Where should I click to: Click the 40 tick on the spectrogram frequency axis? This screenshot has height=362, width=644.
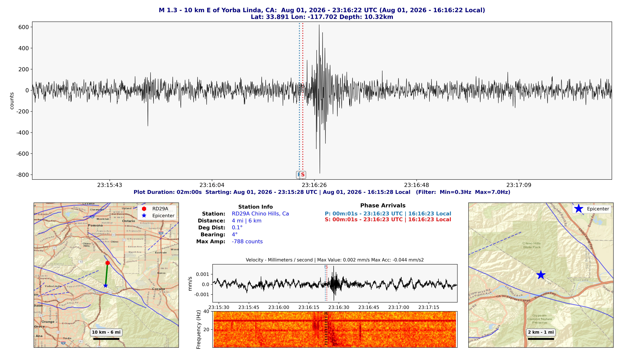tap(206, 311)
